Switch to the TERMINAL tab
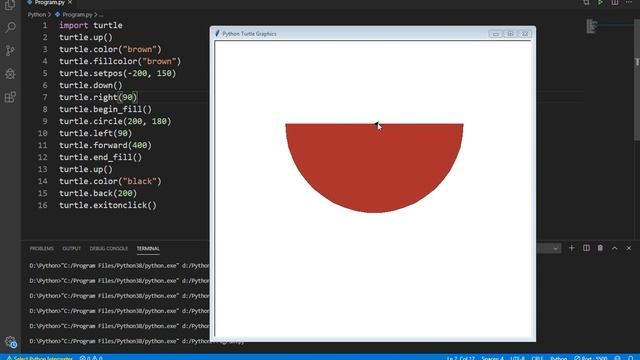Viewport: 640px width, 360px height. click(148, 249)
